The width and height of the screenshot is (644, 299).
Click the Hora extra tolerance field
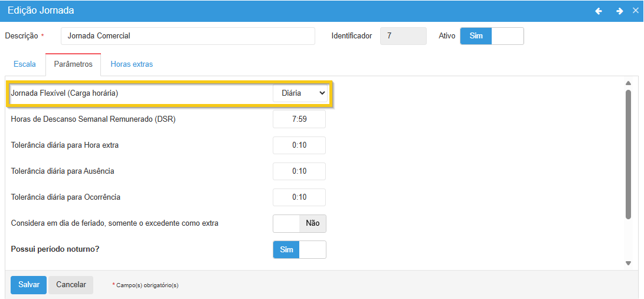click(x=299, y=145)
